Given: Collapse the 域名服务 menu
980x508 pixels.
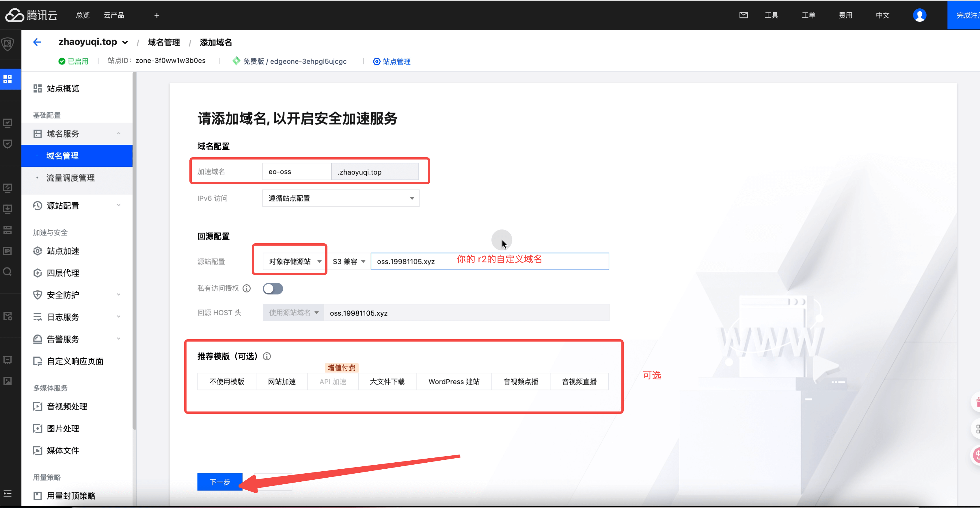Looking at the screenshot, I should [119, 133].
